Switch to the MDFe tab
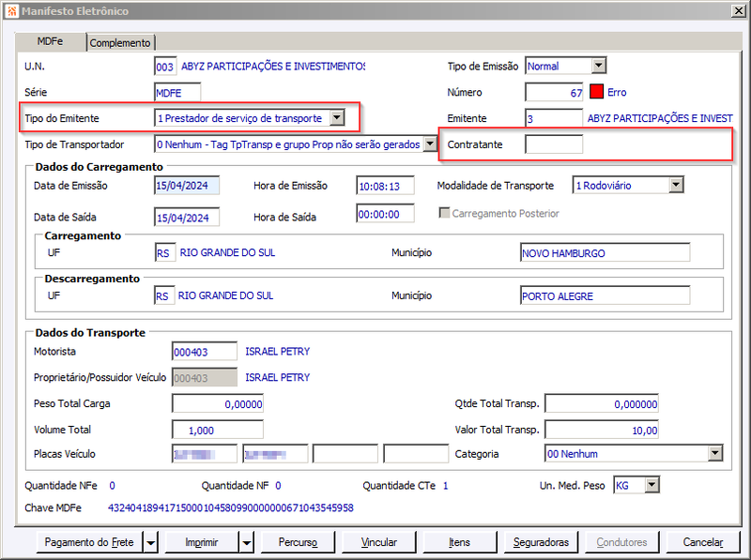The width and height of the screenshot is (751, 560). point(51,41)
